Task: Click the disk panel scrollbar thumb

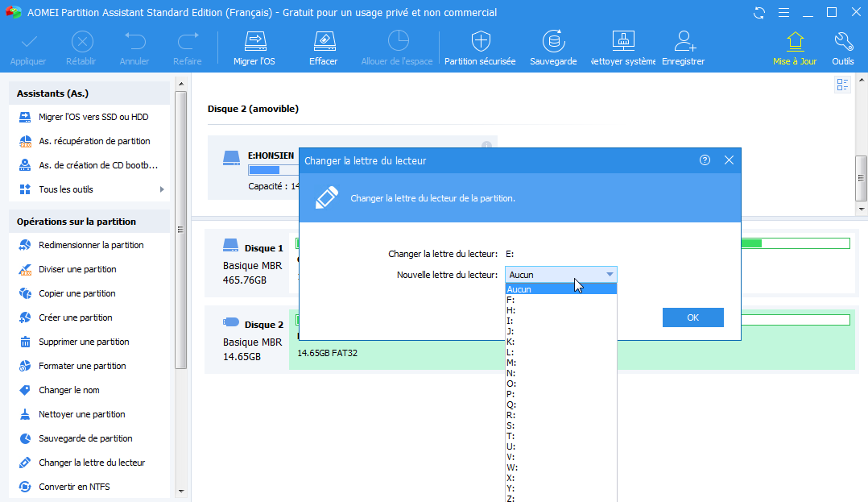Action: coord(861,178)
